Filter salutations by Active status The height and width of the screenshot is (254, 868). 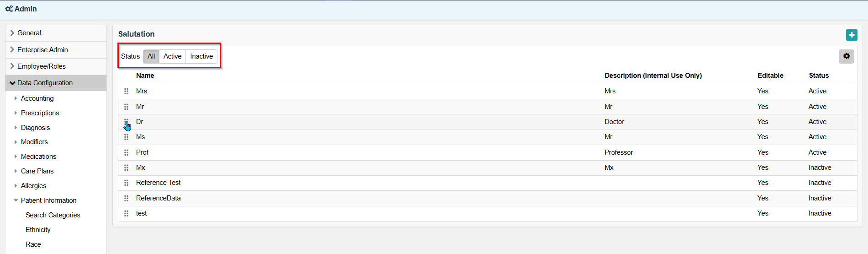(172, 56)
